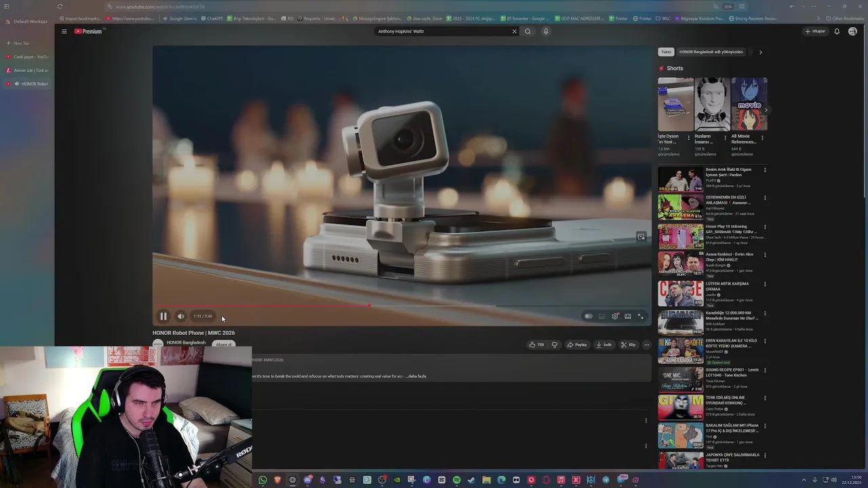Start voice search with microphone icon

(545, 31)
